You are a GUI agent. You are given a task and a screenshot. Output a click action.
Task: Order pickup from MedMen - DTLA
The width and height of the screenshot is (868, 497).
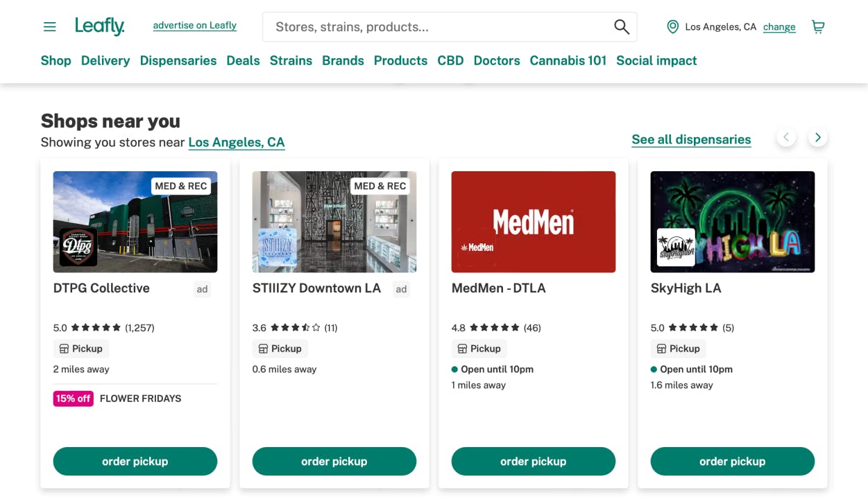[x=534, y=462]
